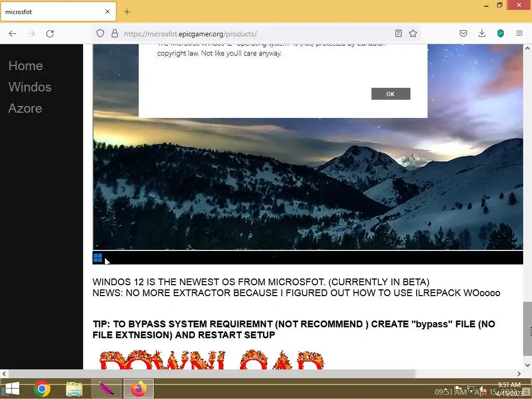Go back to the previous page
Screen dimensions: 532x399
click(12, 34)
